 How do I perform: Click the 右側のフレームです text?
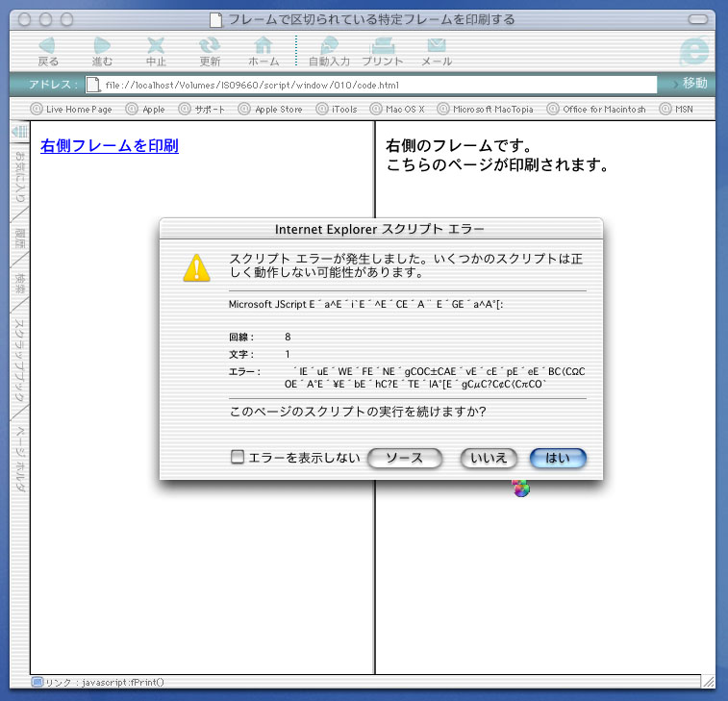459,146
